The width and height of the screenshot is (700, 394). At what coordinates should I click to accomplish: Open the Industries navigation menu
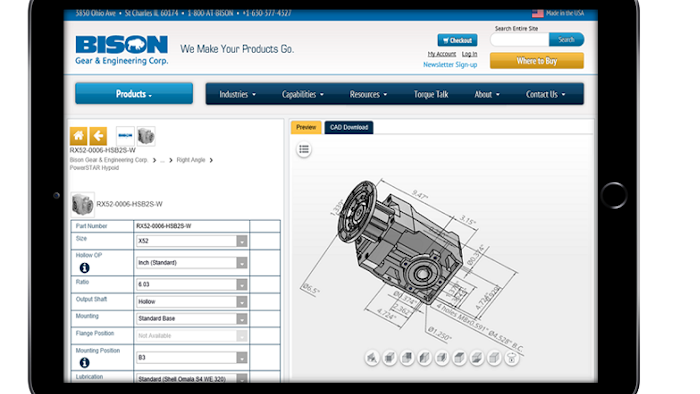coord(237,94)
